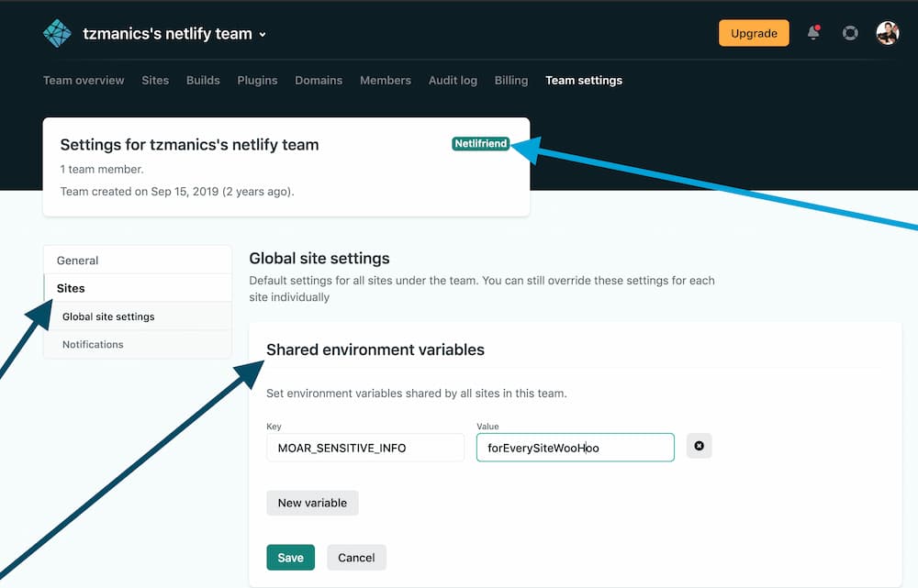Open your user avatar menu
Viewport: 918px width, 588px height.
tap(887, 33)
